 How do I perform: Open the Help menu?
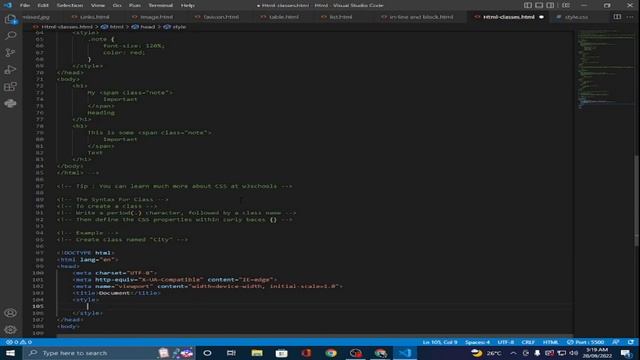click(x=187, y=5)
